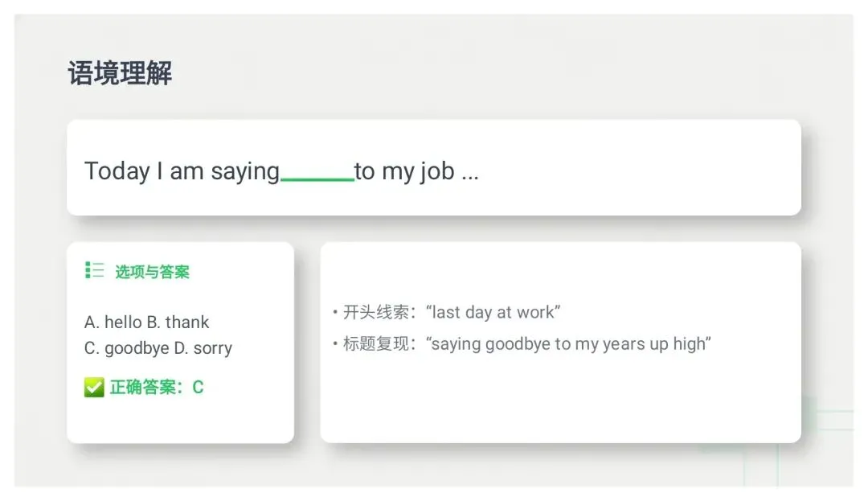Select option A. hello

tap(113, 322)
